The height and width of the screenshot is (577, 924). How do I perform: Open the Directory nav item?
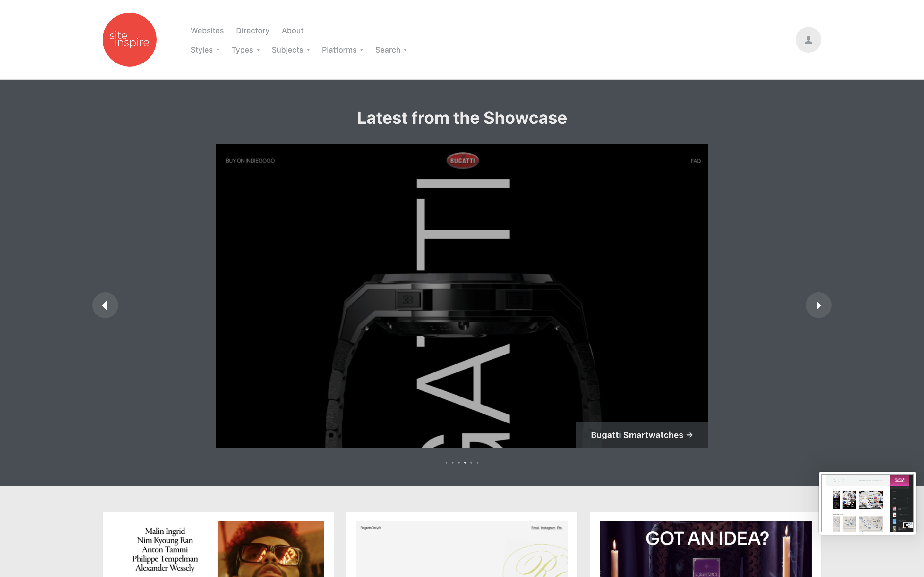click(x=252, y=30)
